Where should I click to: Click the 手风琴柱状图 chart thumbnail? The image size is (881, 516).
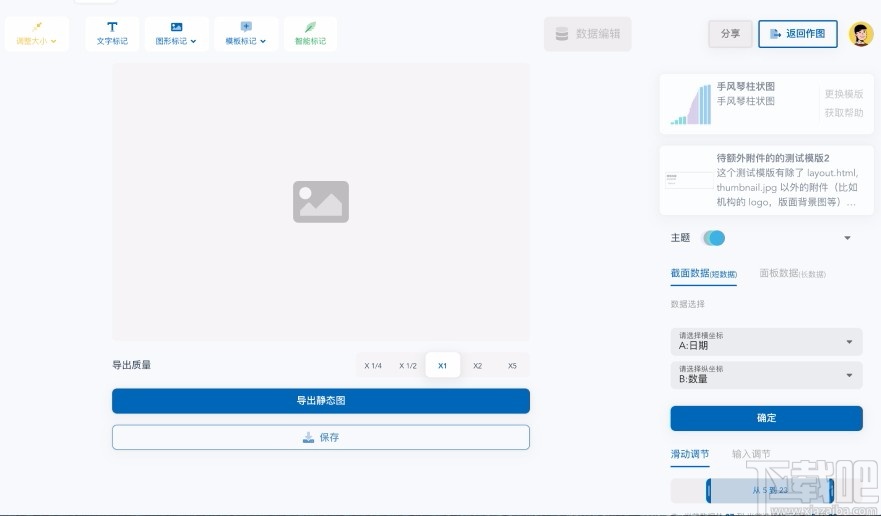[x=691, y=104]
